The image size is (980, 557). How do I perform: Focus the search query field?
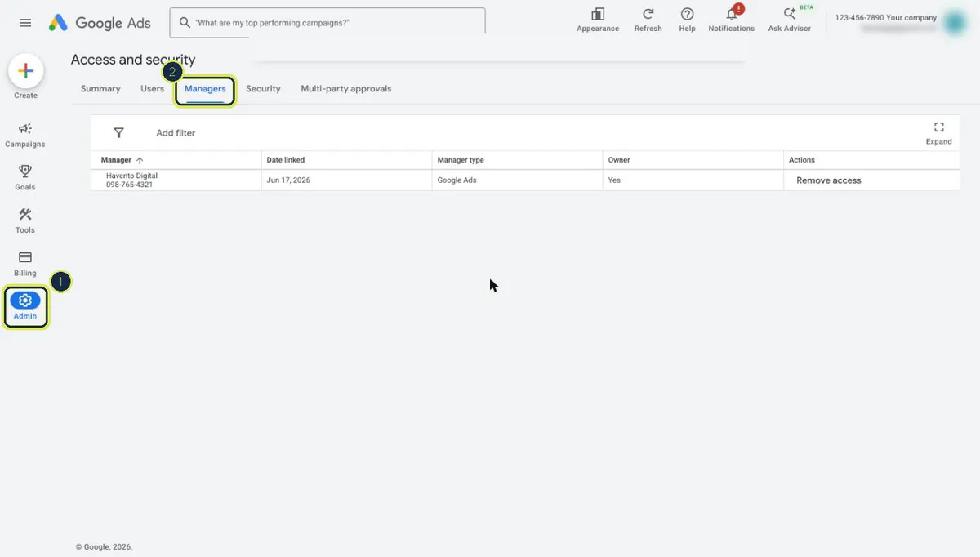tap(327, 23)
